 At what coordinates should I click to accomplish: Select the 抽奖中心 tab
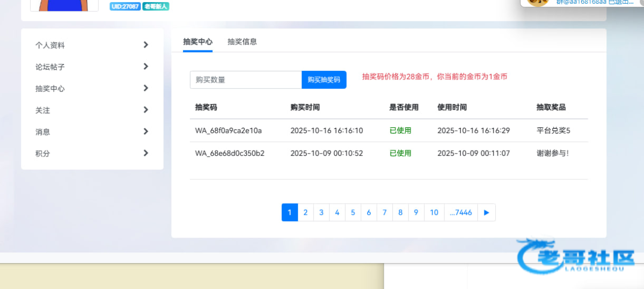tap(197, 42)
